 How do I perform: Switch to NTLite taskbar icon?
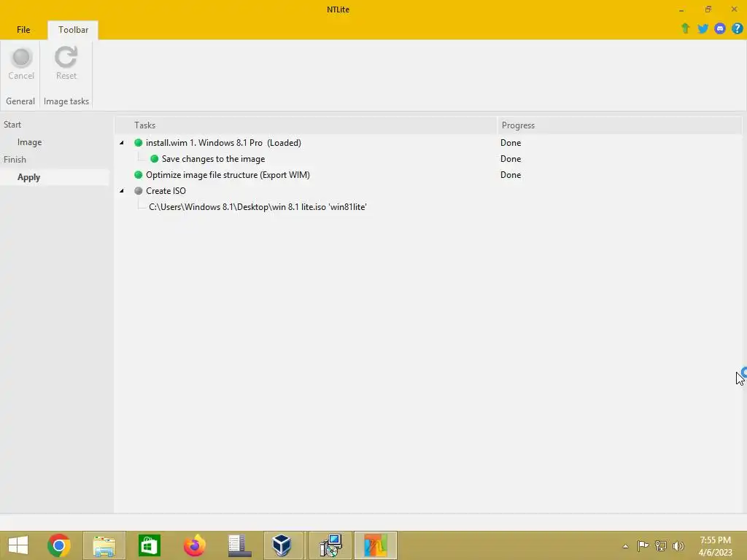click(x=376, y=545)
